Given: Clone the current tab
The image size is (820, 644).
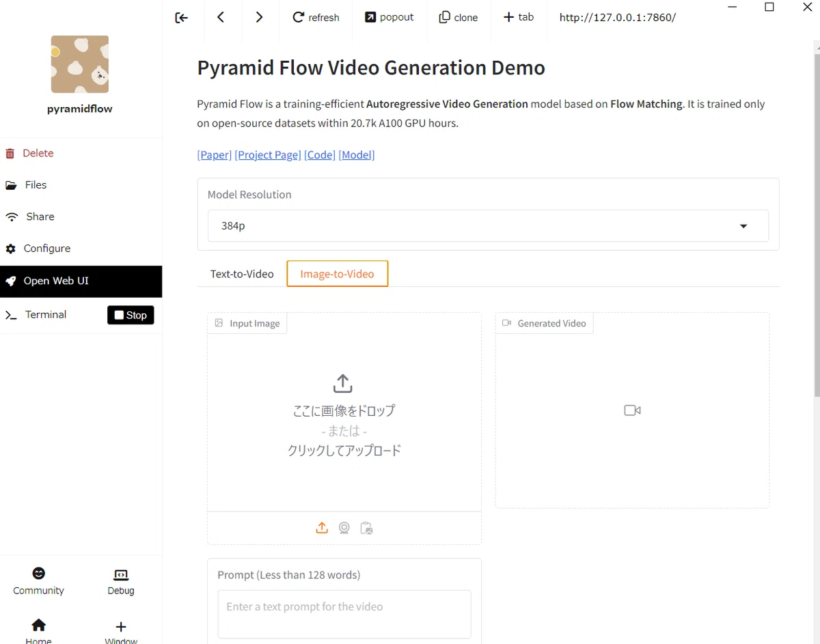Looking at the screenshot, I should 459,17.
